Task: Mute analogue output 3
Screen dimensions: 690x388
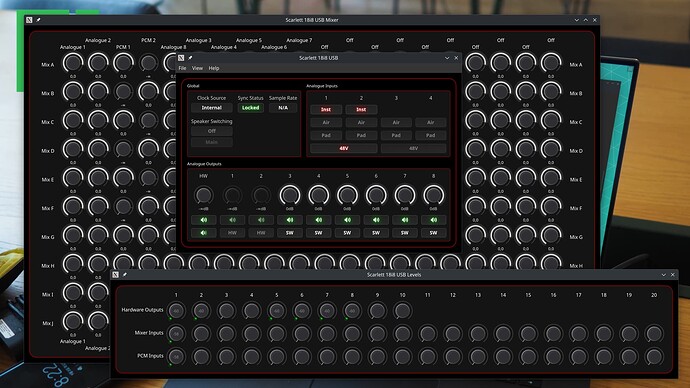Action: 290,220
